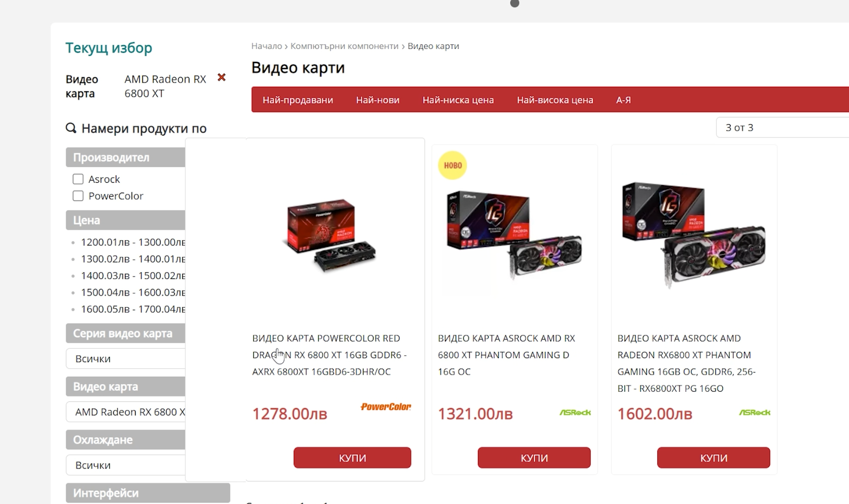Remove the AMD Radeon RX 6800 XT filter

222,77
